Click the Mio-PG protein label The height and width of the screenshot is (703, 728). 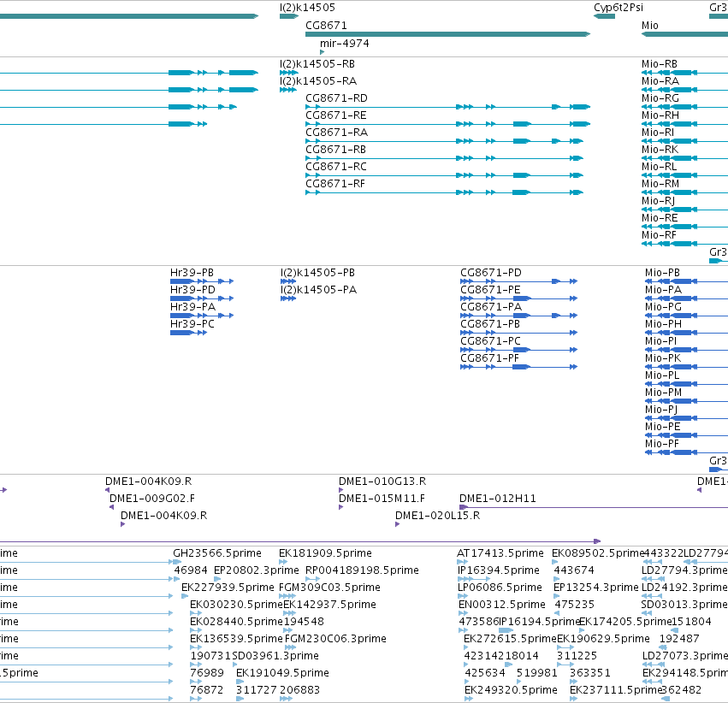click(663, 307)
